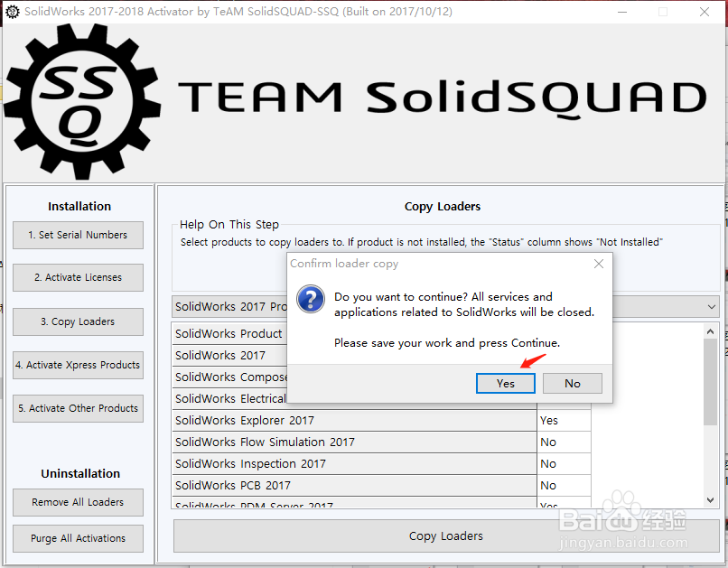Image resolution: width=728 pixels, height=568 pixels.
Task: Select the SolidWorks Composer row
Action: (229, 377)
